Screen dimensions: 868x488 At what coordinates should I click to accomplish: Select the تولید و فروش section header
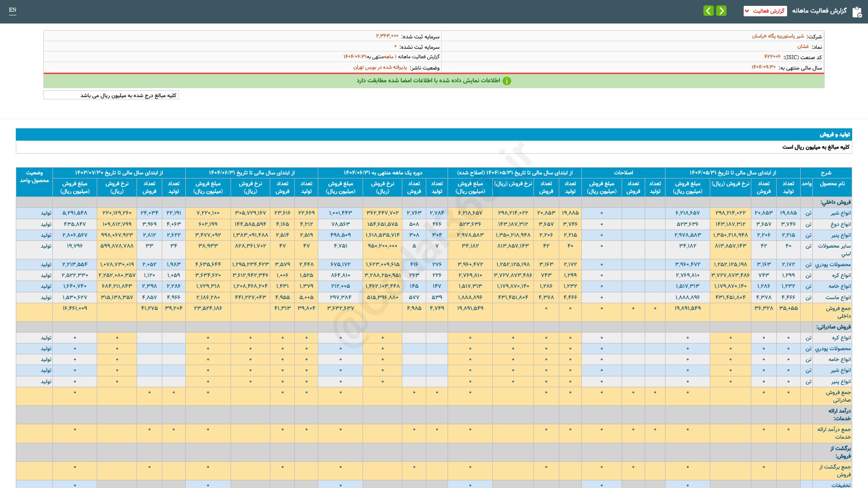point(835,135)
